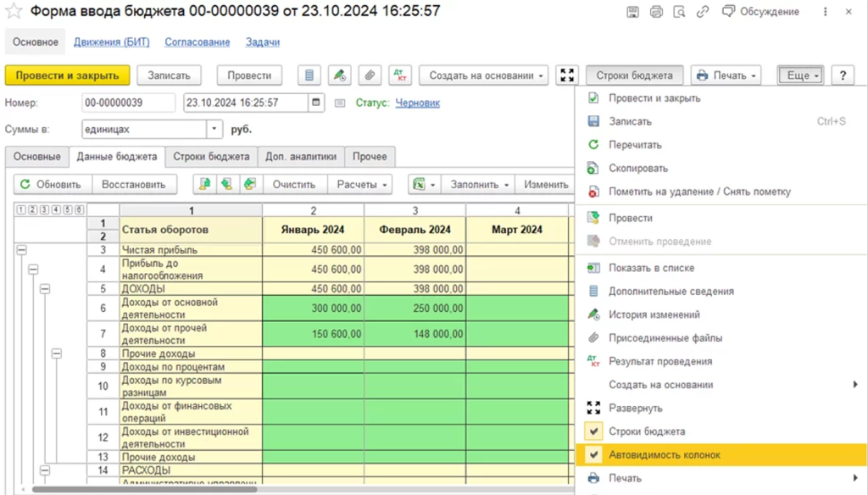Select Перечитать in the Еще menu

pos(635,145)
